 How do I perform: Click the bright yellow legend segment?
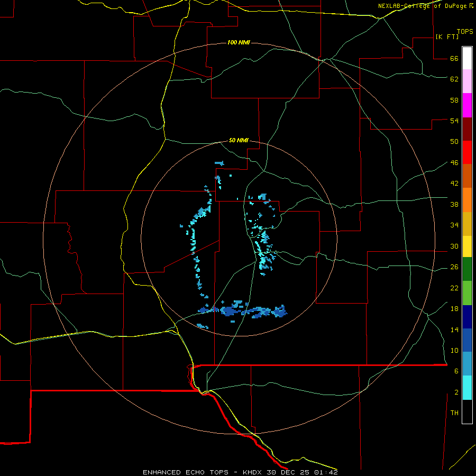467,246
